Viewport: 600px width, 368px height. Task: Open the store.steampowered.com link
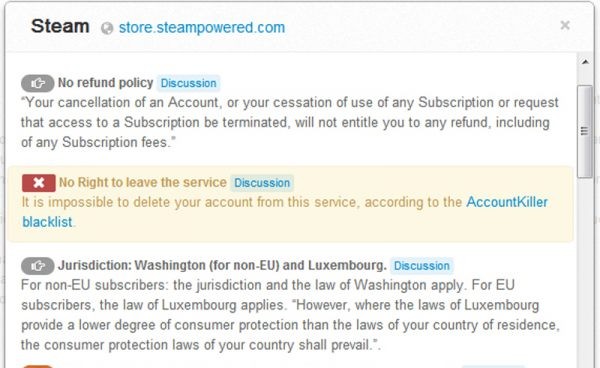point(202,28)
